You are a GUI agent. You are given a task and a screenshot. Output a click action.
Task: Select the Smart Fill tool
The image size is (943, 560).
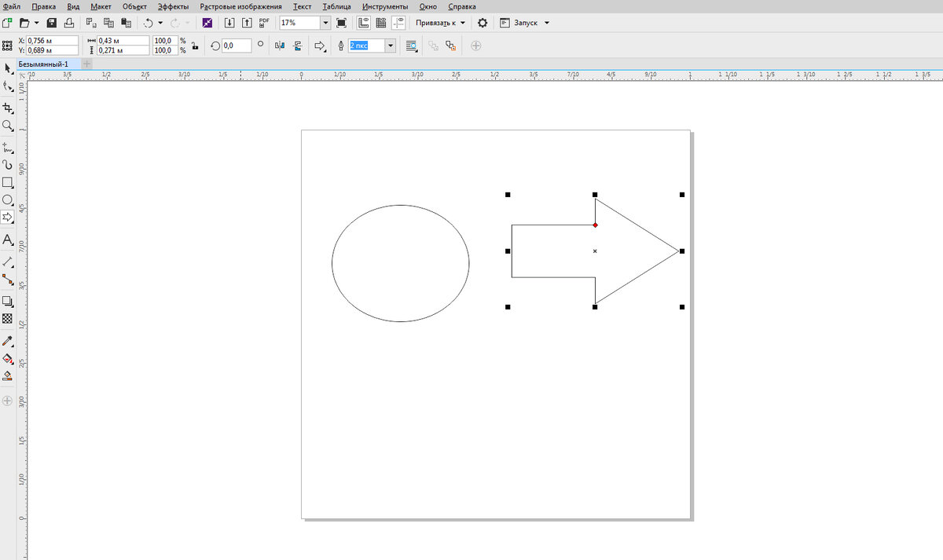pos(8,376)
